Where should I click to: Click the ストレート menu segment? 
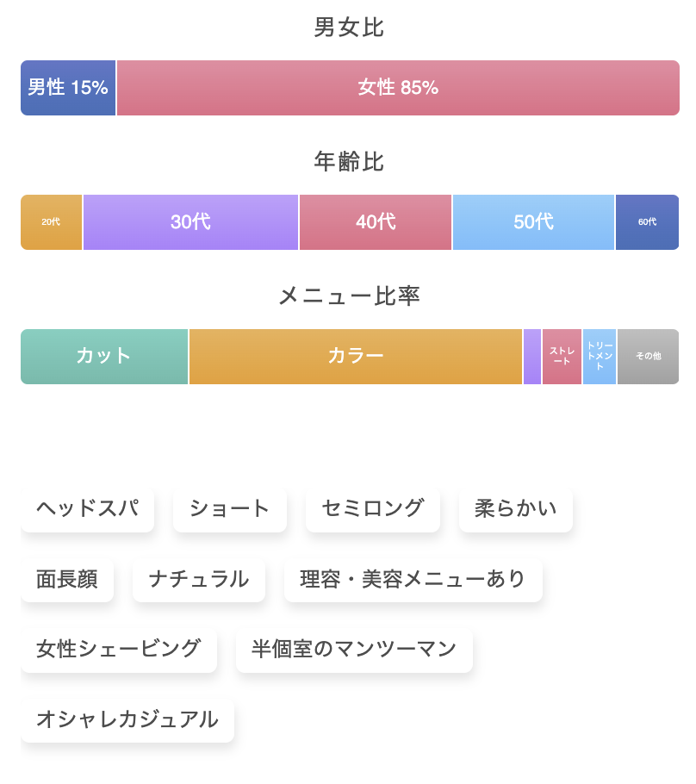point(562,357)
